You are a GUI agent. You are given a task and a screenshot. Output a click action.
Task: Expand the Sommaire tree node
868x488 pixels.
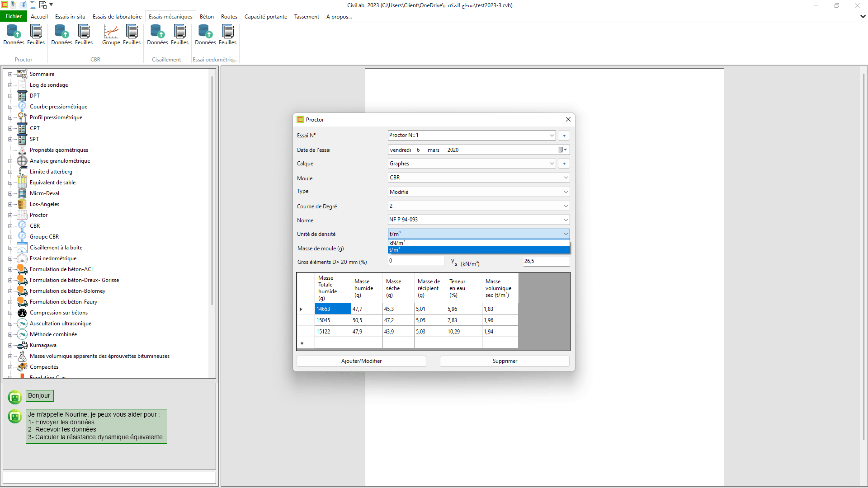pyautogui.click(x=10, y=74)
